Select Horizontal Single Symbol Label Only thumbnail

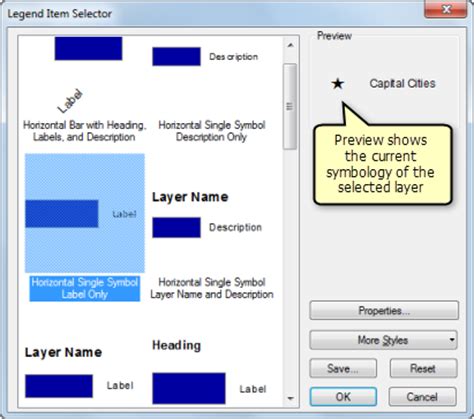pos(85,213)
